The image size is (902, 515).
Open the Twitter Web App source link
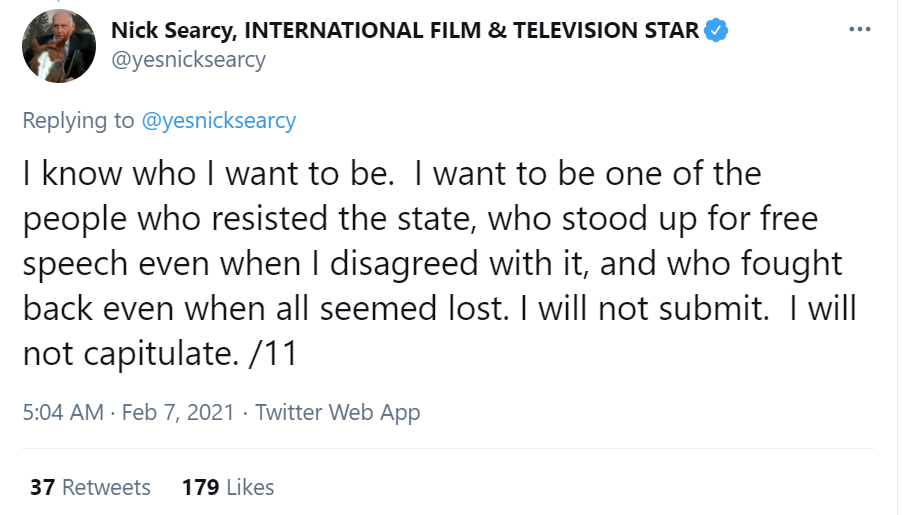(x=337, y=412)
